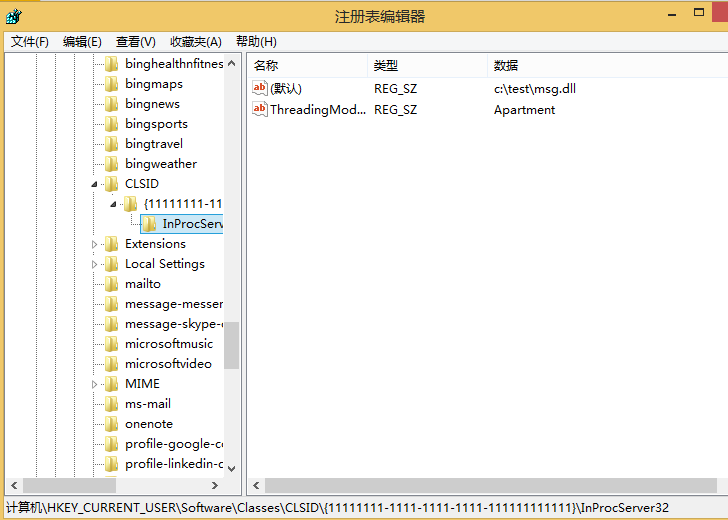
Task: Select the onenote key label
Action: 149,424
